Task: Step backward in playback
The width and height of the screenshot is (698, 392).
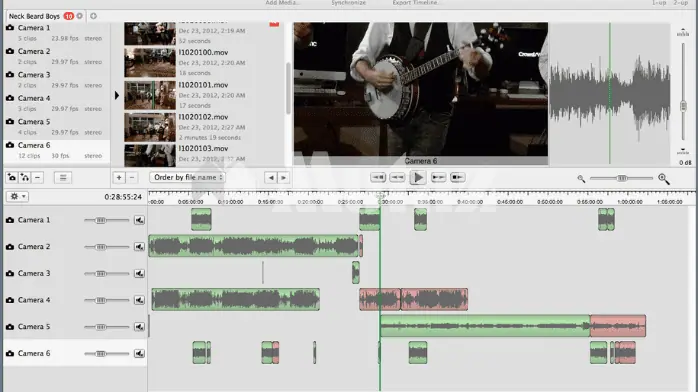Action: coord(397,178)
